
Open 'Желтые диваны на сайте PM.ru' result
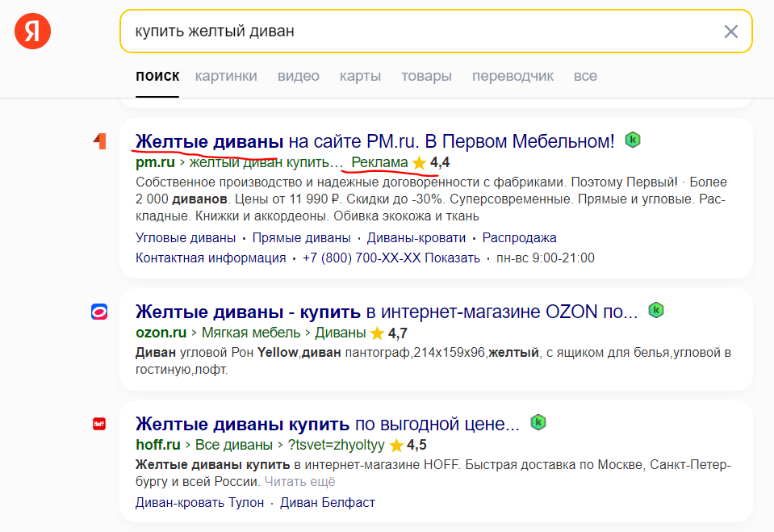[x=375, y=141]
